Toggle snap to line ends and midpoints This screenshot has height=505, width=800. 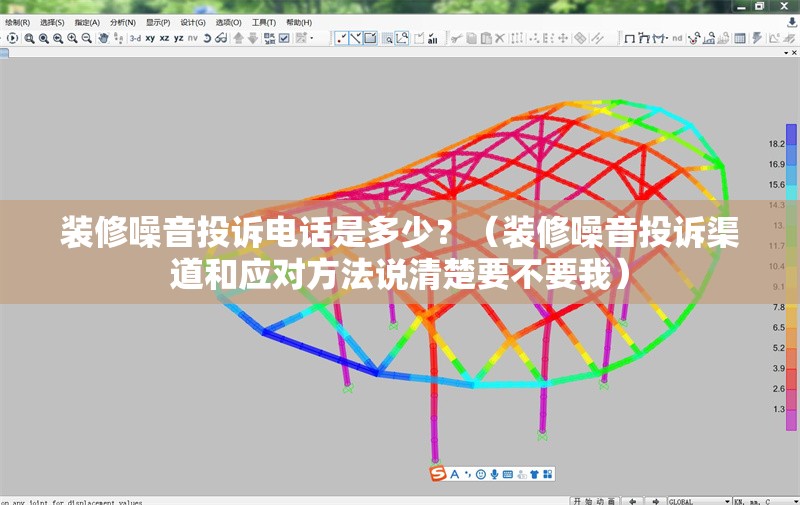356,38
